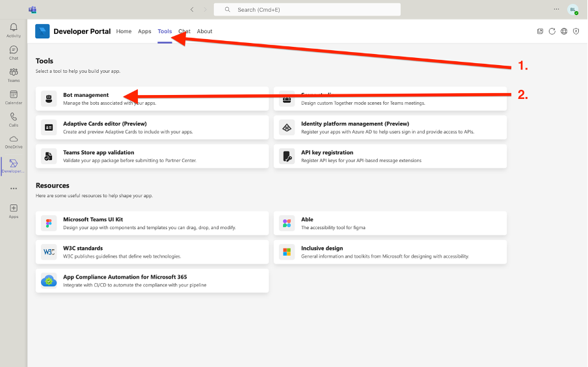Open Settings and more ellipsis at top
588x367 pixels.
[x=557, y=9]
